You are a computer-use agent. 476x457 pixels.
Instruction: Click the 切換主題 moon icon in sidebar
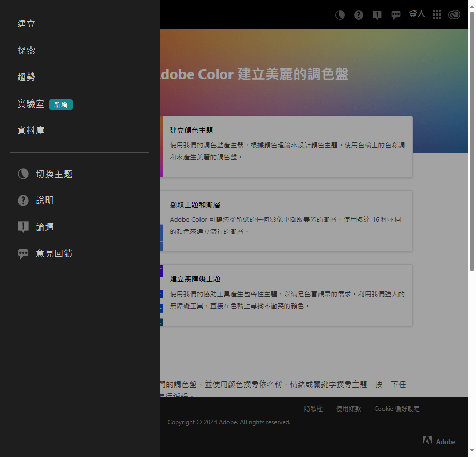point(23,174)
